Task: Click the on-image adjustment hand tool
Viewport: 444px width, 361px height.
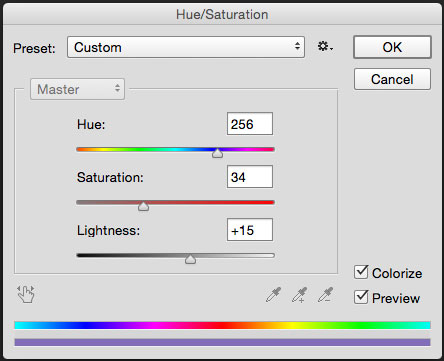Action: (26, 294)
